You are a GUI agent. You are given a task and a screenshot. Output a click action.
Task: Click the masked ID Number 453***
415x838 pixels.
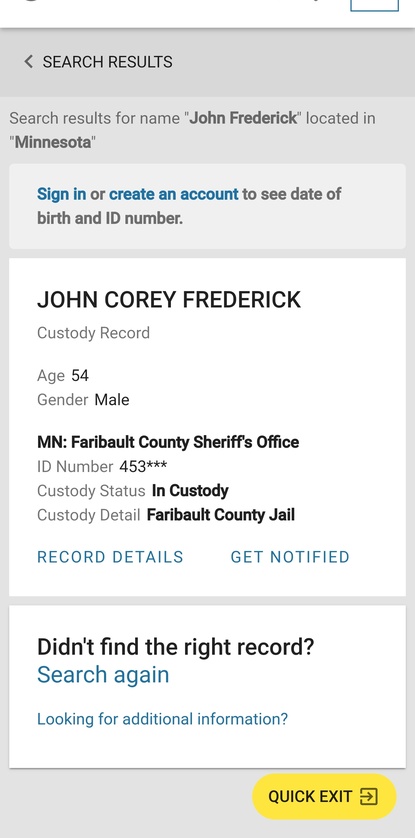(x=143, y=467)
